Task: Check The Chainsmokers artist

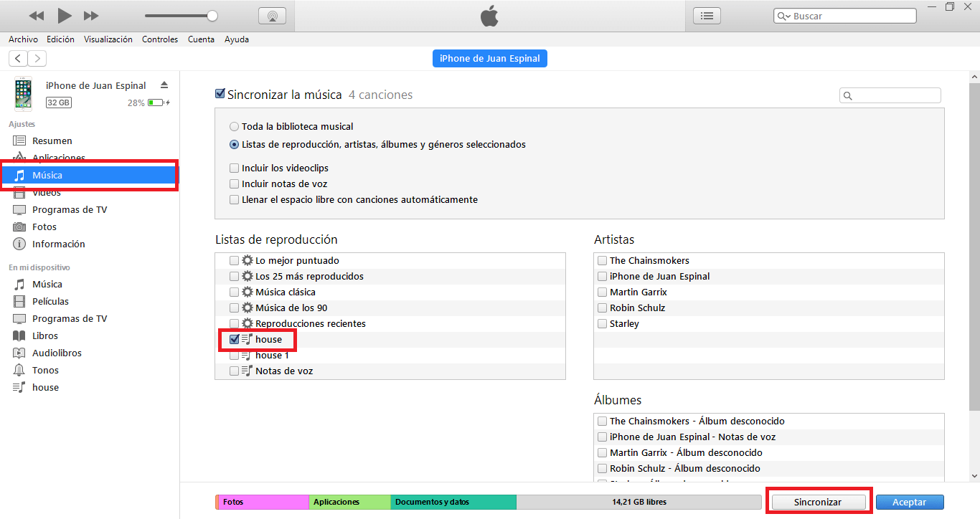Action: tap(603, 260)
